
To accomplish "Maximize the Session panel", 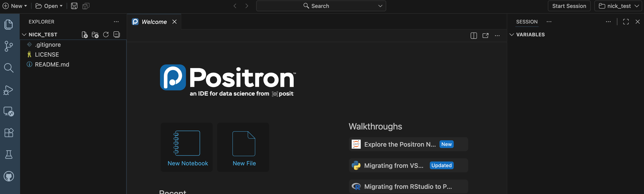I will 626,22.
